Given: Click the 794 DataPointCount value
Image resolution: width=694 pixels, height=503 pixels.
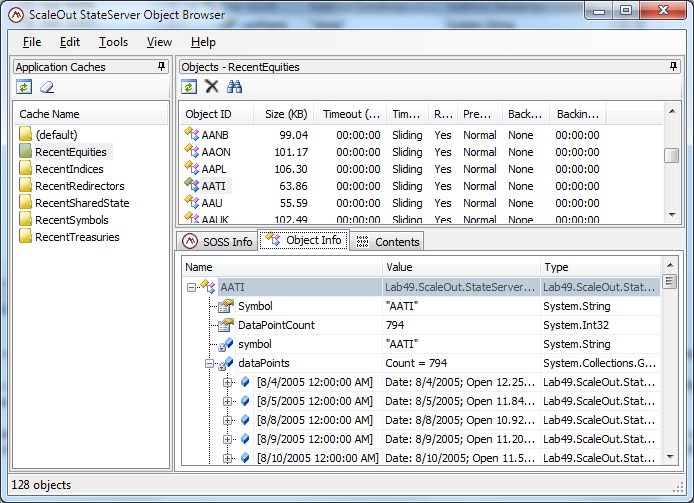Looking at the screenshot, I should click(x=395, y=325).
